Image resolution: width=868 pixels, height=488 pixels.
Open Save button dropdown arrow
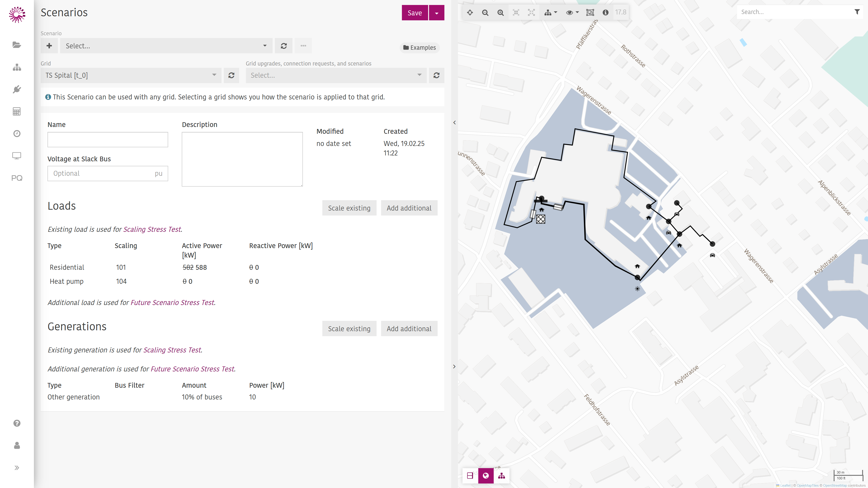[x=437, y=13]
